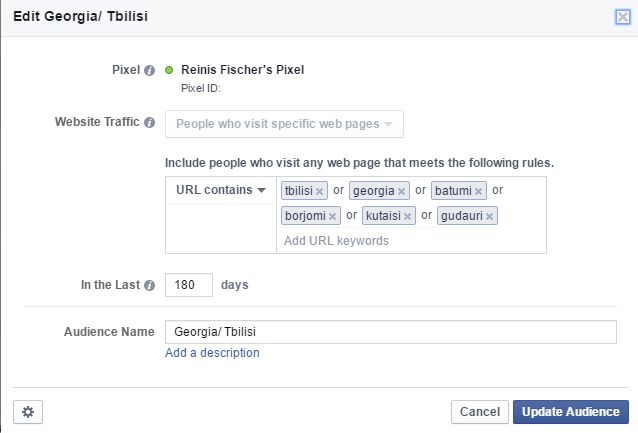Image resolution: width=638 pixels, height=433 pixels.
Task: Remove the borjomi keyword tag
Action: (332, 216)
